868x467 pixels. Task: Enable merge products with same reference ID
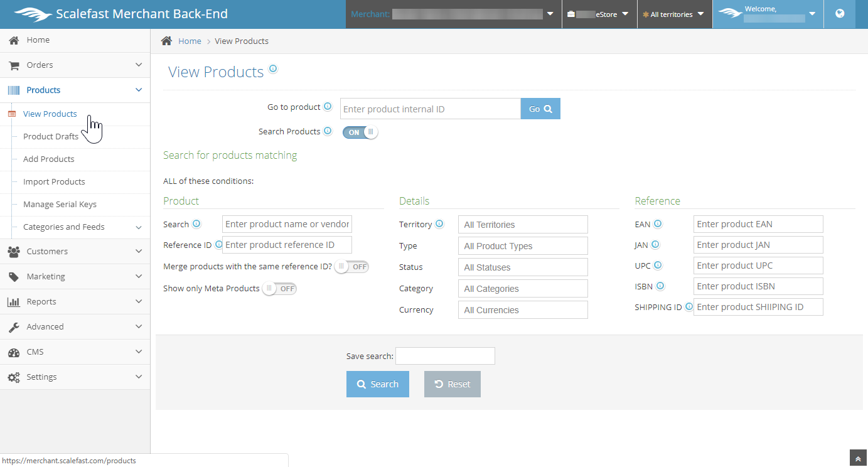click(x=351, y=267)
